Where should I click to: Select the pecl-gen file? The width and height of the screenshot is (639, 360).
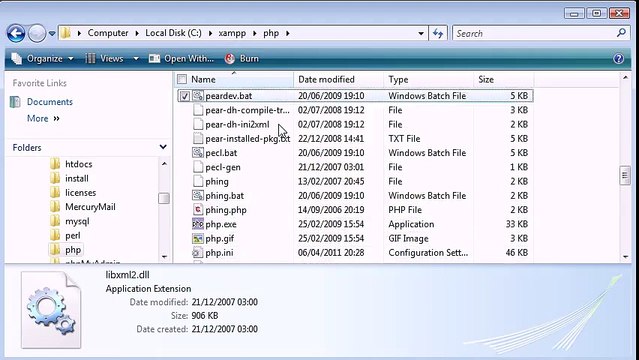(x=223, y=167)
